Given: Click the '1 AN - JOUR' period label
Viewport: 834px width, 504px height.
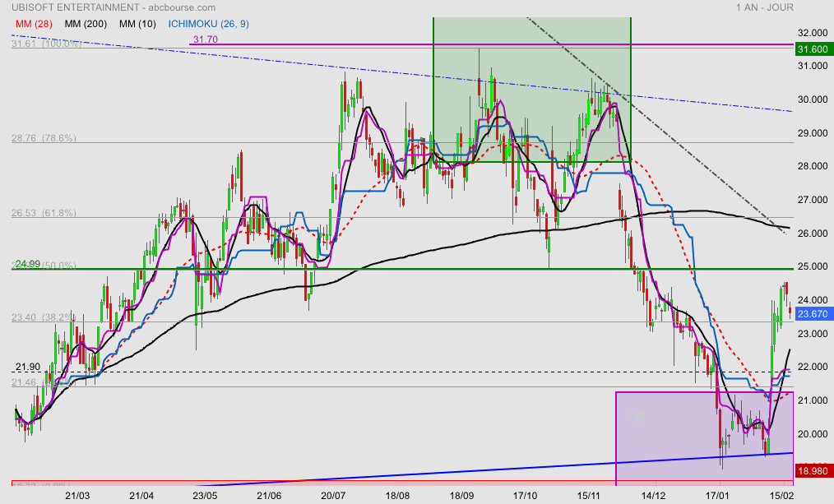Looking at the screenshot, I should tap(765, 7).
